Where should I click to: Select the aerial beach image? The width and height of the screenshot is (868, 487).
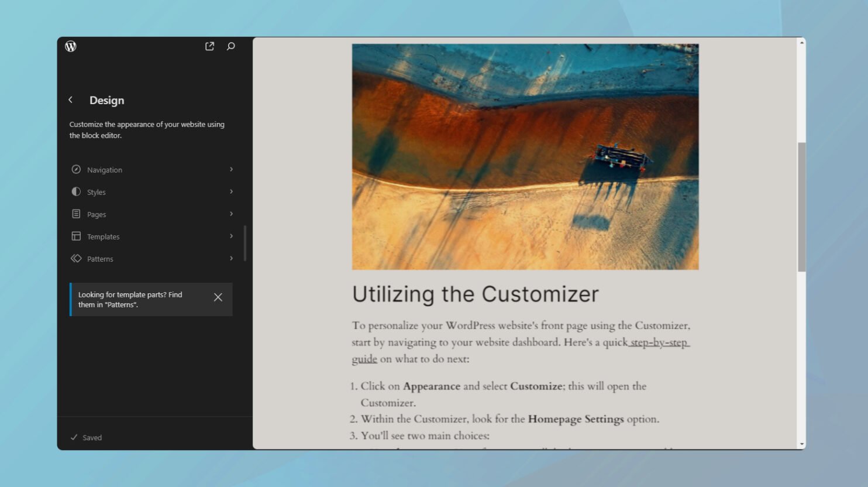[525, 155]
